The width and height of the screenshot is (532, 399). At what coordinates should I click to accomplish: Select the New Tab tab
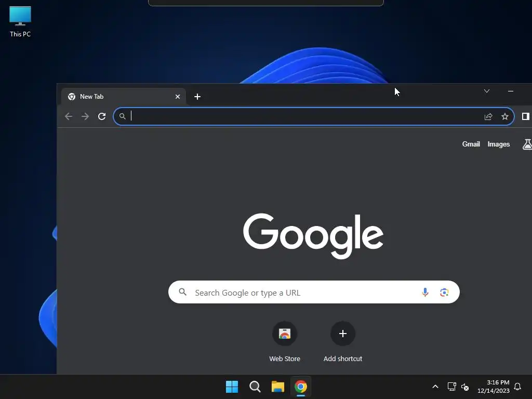[124, 97]
